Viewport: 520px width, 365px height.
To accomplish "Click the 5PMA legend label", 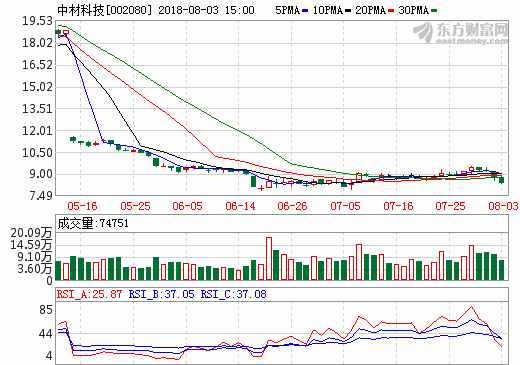I will tap(287, 10).
